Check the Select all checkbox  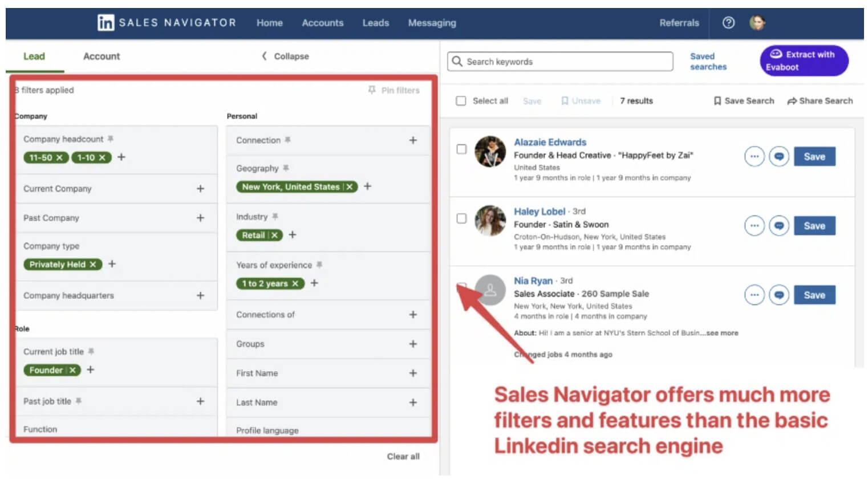pos(461,101)
